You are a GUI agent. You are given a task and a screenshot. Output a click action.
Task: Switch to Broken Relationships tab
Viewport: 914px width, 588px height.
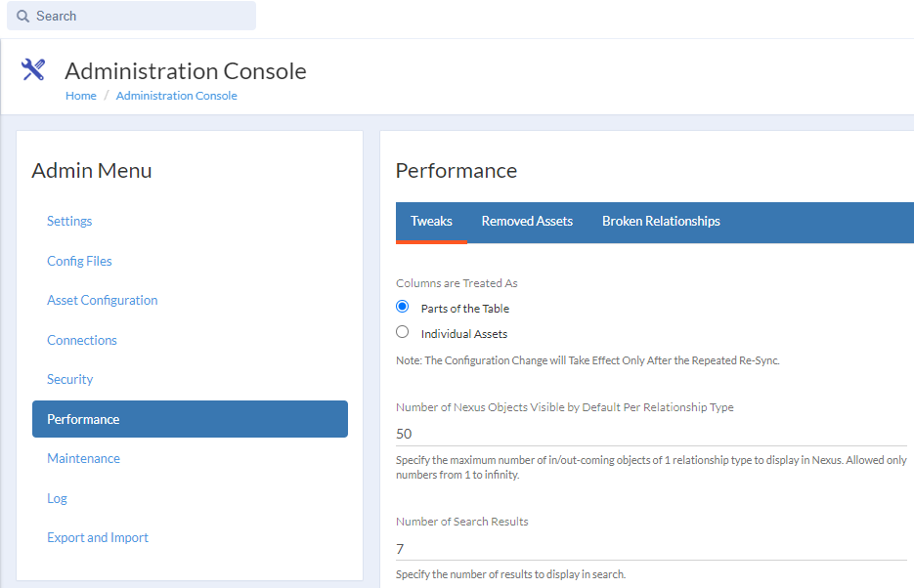[661, 222]
